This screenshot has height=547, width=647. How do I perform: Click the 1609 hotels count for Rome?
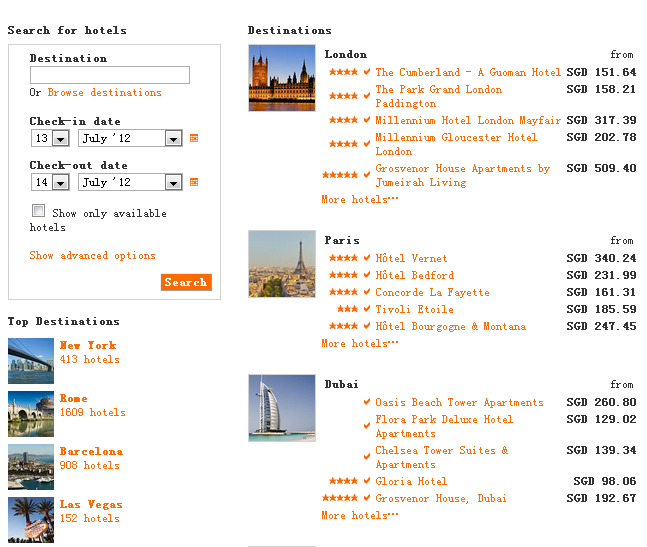(92, 412)
